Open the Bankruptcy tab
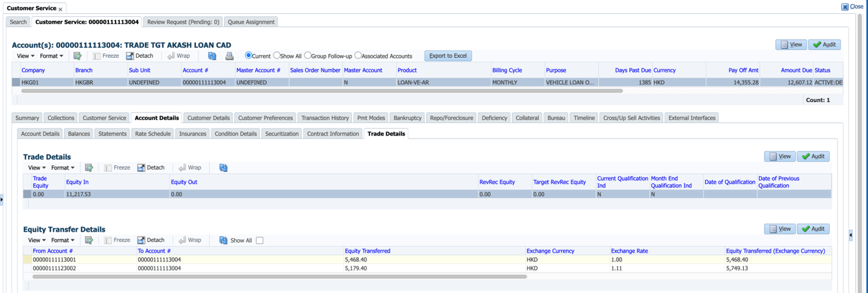The height and width of the screenshot is (293, 868). click(x=407, y=118)
